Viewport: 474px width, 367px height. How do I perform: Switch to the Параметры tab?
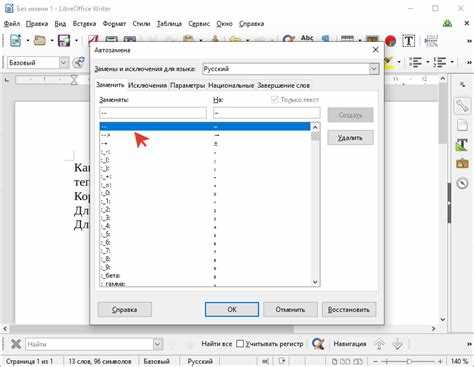[187, 85]
